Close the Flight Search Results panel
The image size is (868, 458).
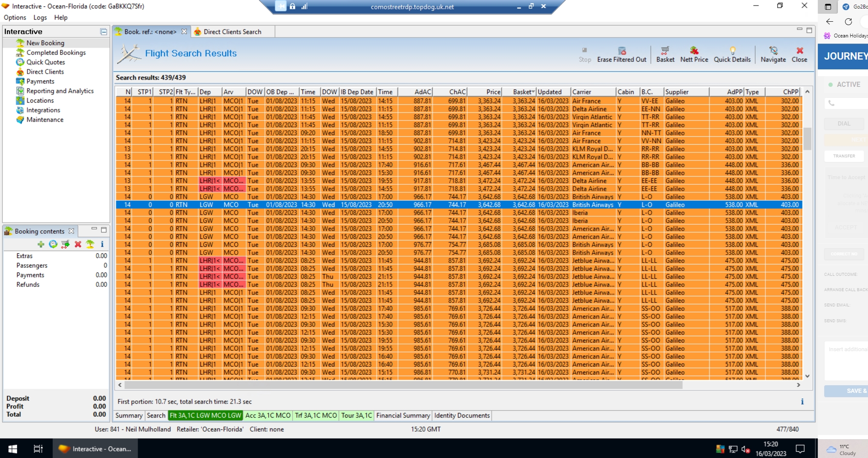(799, 54)
